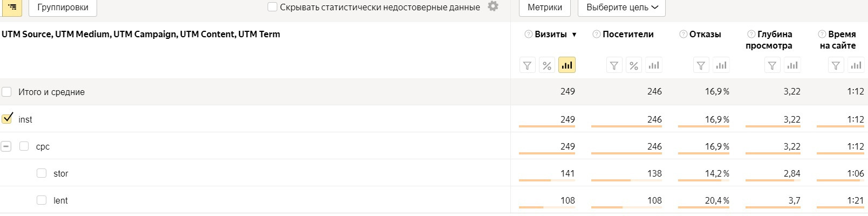Viewport: 868px width, 216px height.
Task: Switch Визиты column to percent view
Action: point(547,65)
